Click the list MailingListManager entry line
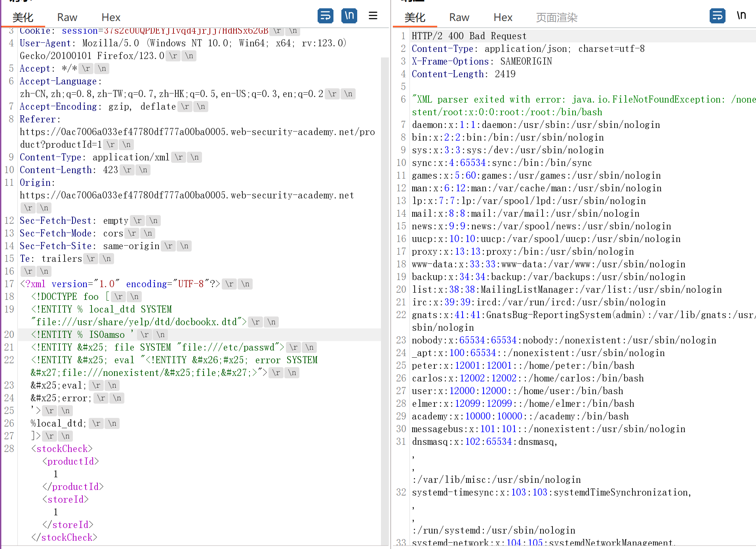This screenshot has height=549, width=756. pyautogui.click(x=567, y=290)
